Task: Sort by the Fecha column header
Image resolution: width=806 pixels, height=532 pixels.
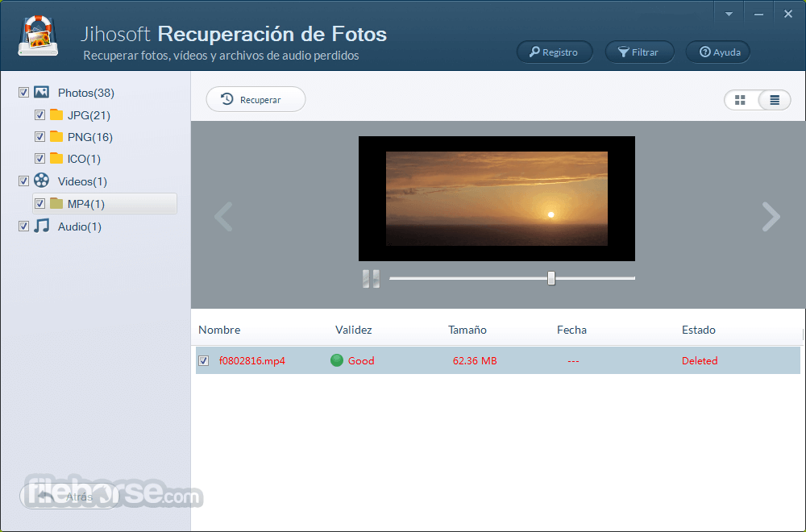Action: [x=571, y=330]
